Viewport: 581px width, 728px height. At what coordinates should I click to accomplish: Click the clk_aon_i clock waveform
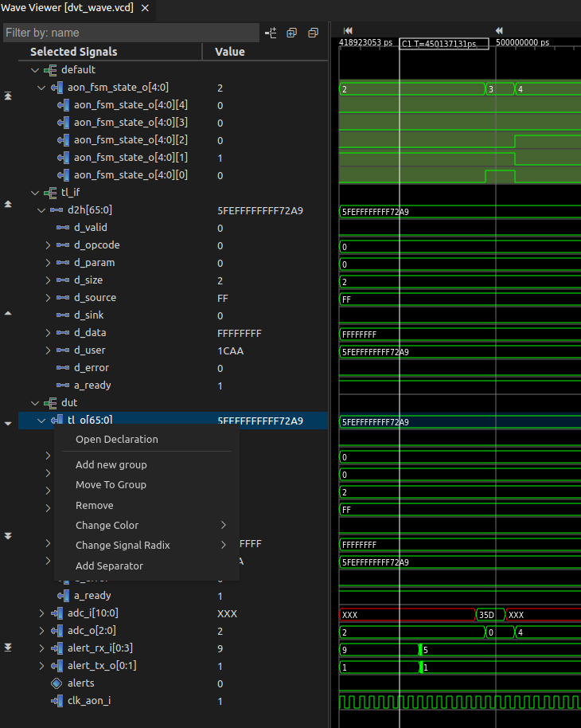click(460, 702)
